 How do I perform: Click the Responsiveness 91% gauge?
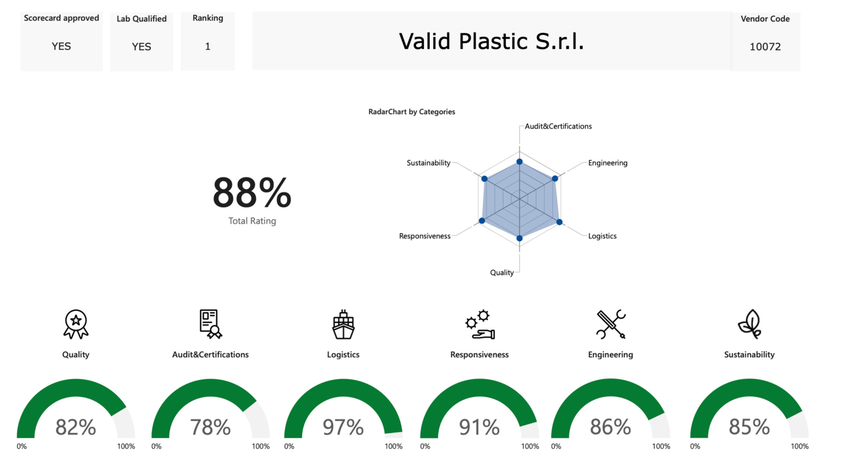[x=480, y=416]
